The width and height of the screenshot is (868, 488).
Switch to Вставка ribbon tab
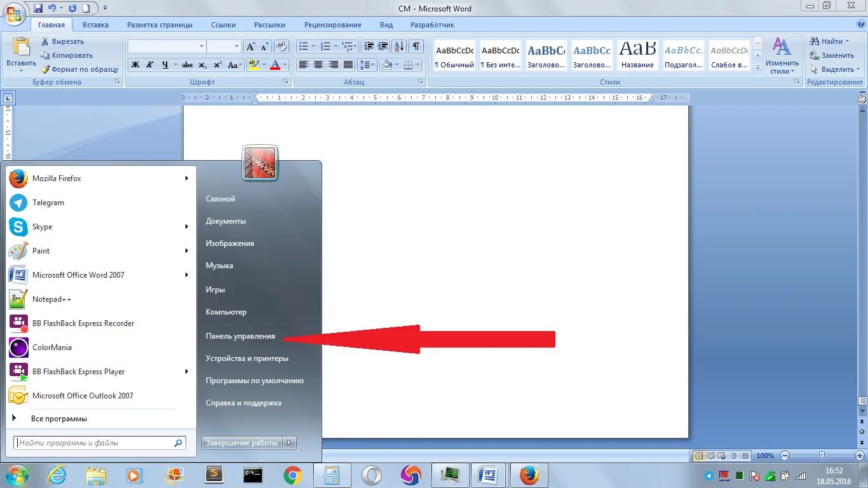95,25
